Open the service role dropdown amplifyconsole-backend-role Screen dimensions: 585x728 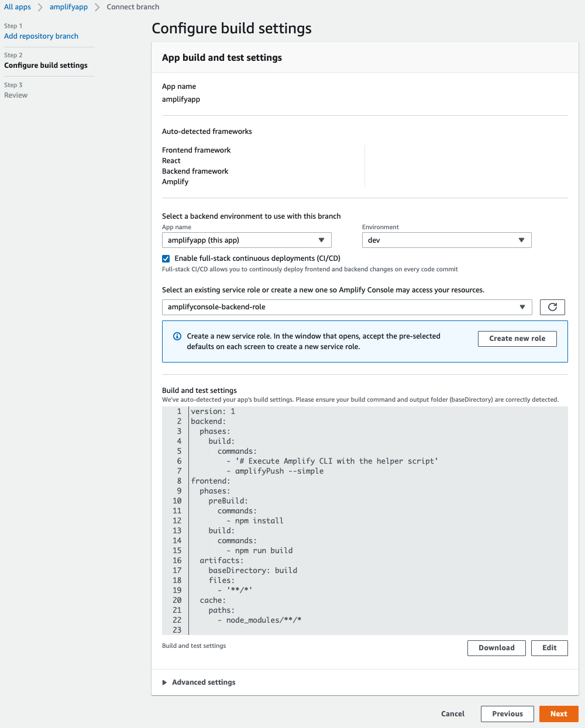click(x=347, y=307)
